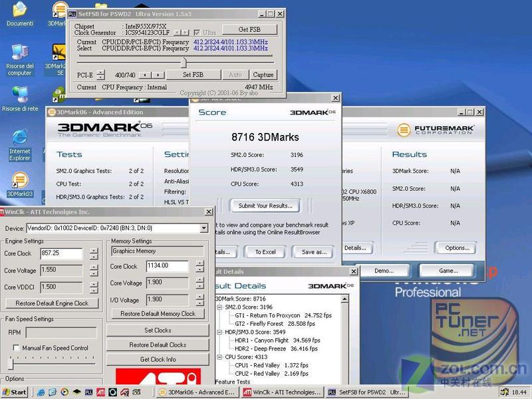532x399 pixels.
Task: Click the Start button
Action: (x=14, y=392)
